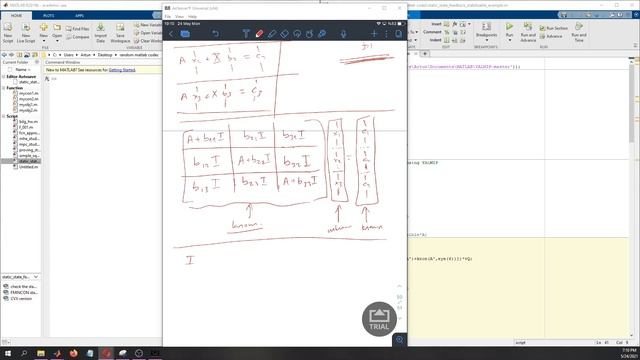The width and height of the screenshot is (640, 360).
Task: Open the notes folder icon
Action: coord(185,34)
